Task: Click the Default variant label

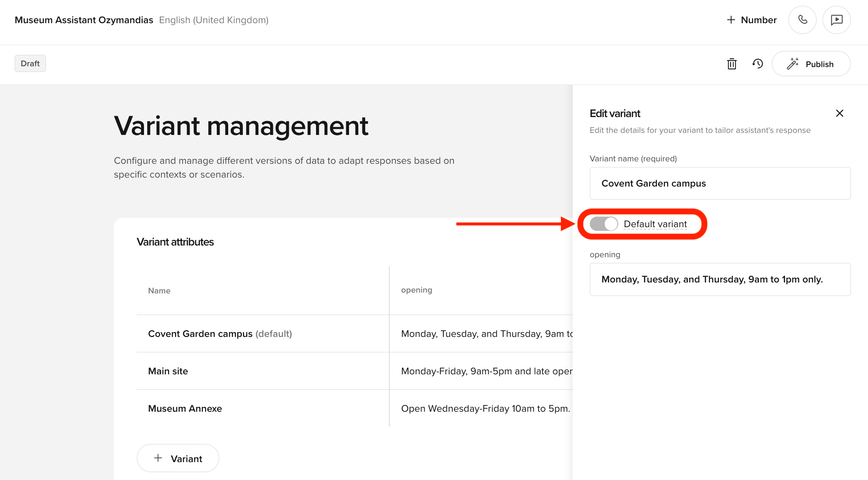Action: click(655, 224)
